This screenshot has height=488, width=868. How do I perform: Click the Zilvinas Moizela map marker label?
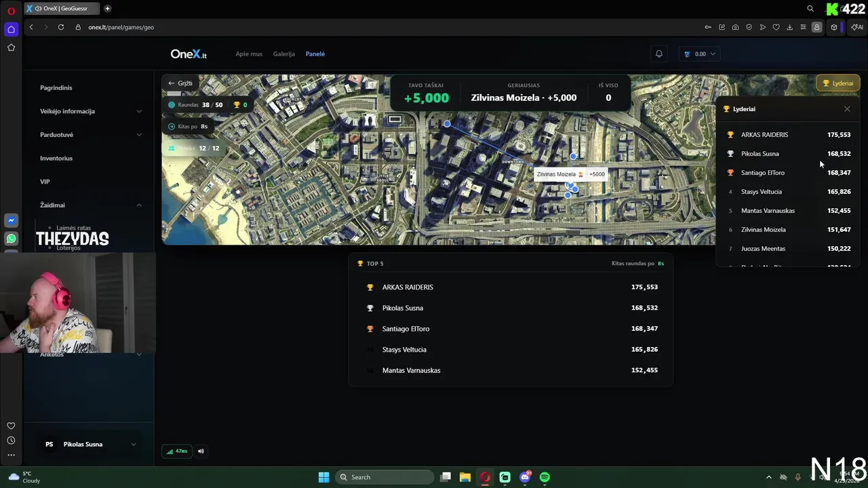pyautogui.click(x=570, y=174)
